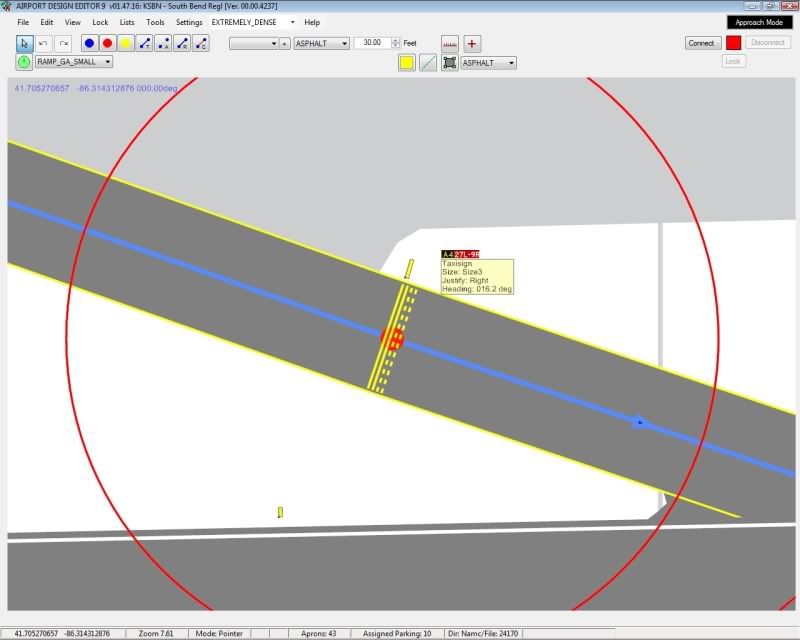Open the Tools menu
Viewport: 800px width, 640px height.
(x=155, y=22)
